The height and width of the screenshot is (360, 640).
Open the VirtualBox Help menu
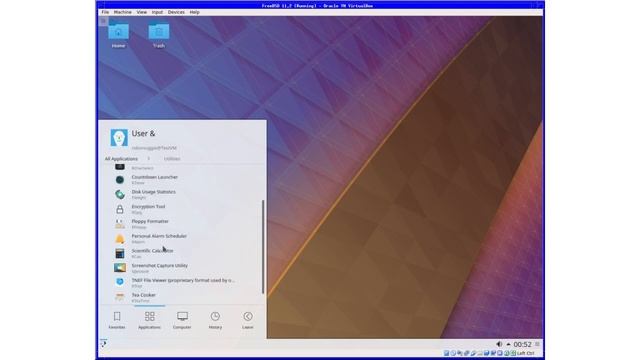[194, 12]
